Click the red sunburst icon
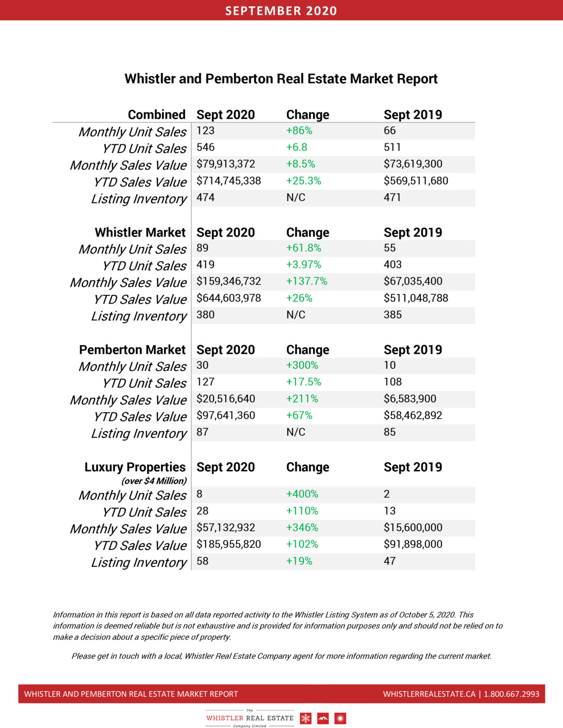Screen dimensions: 563x728 click(x=340, y=719)
